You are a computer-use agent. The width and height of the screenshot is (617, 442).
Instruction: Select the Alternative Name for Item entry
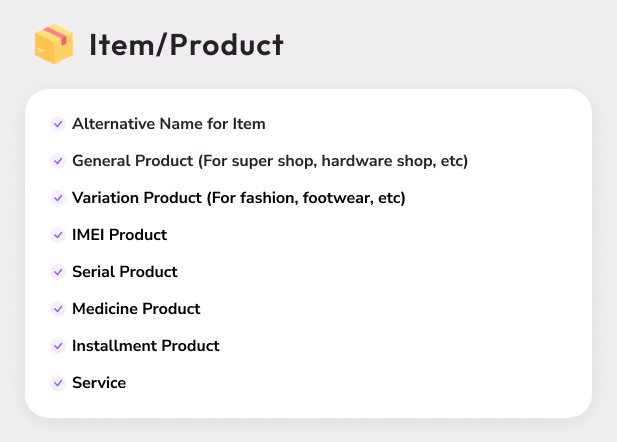coord(168,124)
